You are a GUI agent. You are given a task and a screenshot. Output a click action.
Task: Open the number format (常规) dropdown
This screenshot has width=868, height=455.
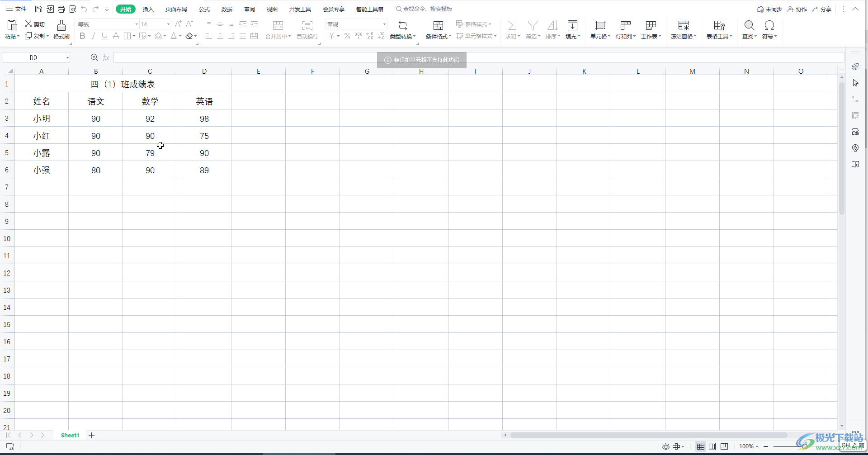coord(384,24)
